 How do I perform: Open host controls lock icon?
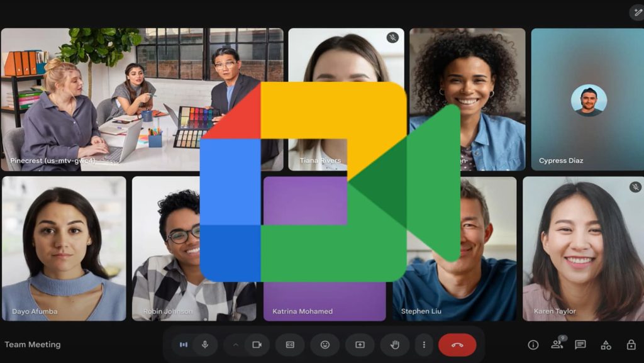pyautogui.click(x=631, y=345)
